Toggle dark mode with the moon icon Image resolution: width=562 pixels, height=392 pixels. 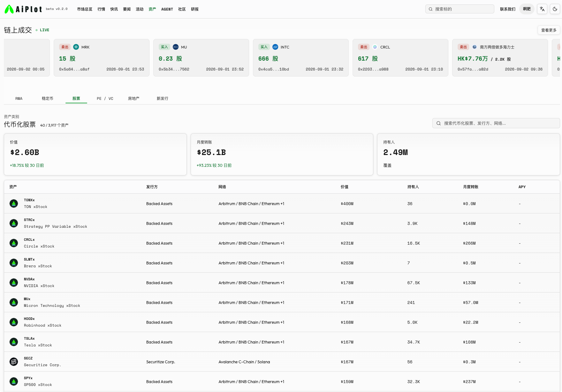[555, 9]
